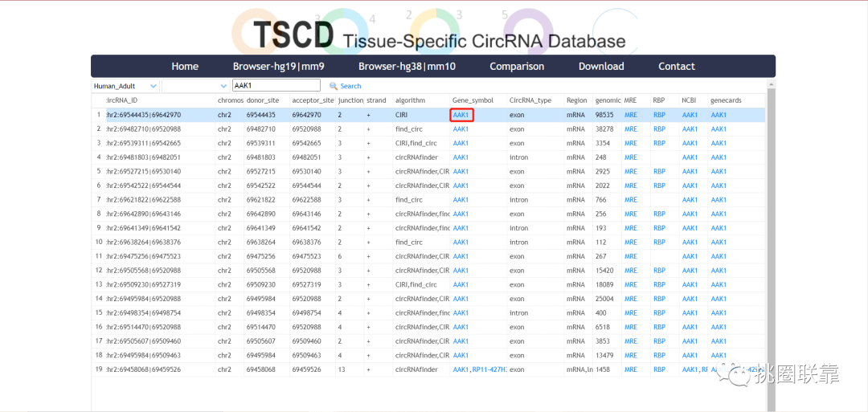Click the table's vertical scrollbar
The width and height of the screenshot is (868, 412).
click(x=772, y=241)
